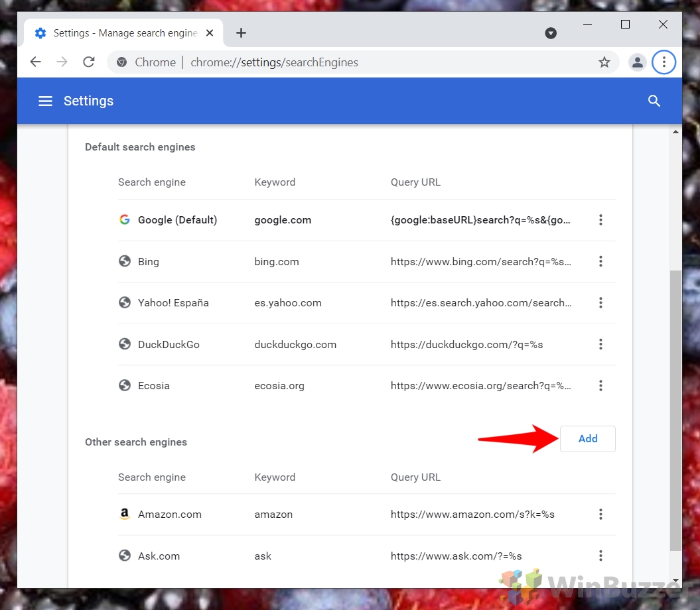This screenshot has height=610, width=700.
Task: Go back to the previous page
Action: [x=36, y=62]
